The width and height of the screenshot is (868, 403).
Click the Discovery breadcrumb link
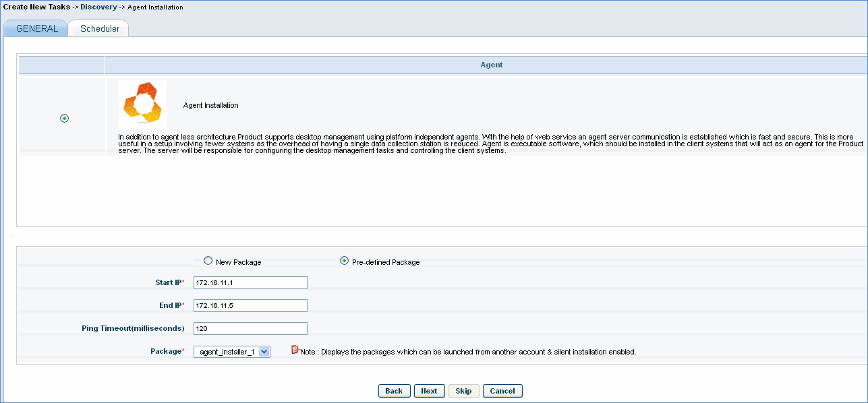(x=98, y=7)
